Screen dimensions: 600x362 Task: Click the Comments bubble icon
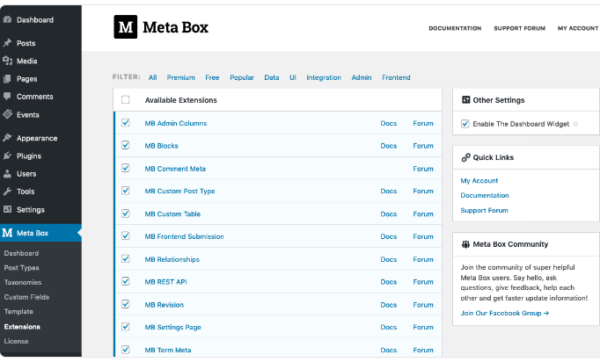coord(7,96)
